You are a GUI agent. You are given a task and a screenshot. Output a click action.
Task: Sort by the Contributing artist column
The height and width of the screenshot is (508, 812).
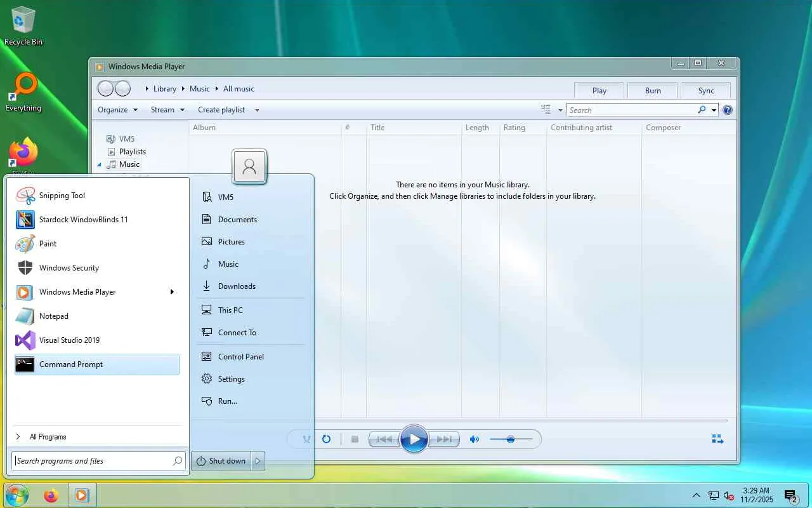click(x=594, y=128)
